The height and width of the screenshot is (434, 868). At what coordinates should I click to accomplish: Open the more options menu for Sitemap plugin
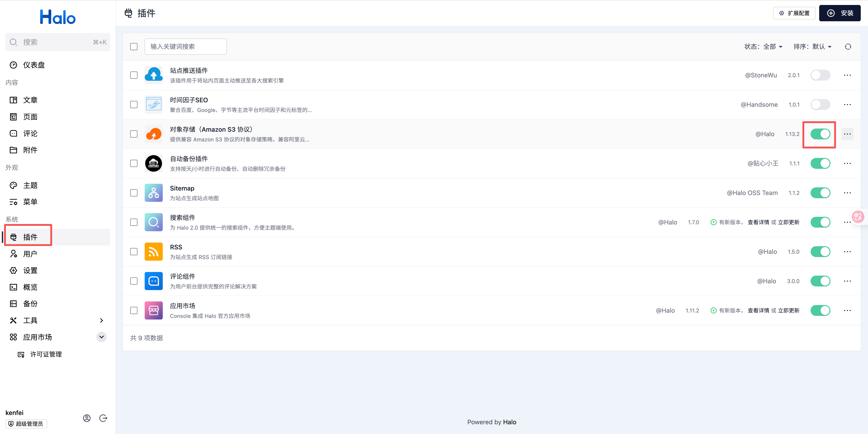coord(847,193)
